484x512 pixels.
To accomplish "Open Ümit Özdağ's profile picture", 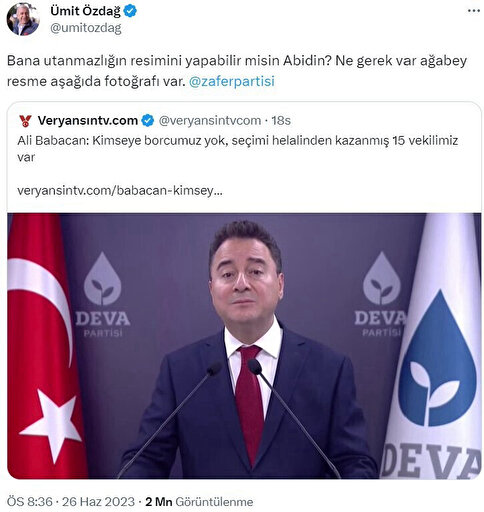I will click(23, 20).
